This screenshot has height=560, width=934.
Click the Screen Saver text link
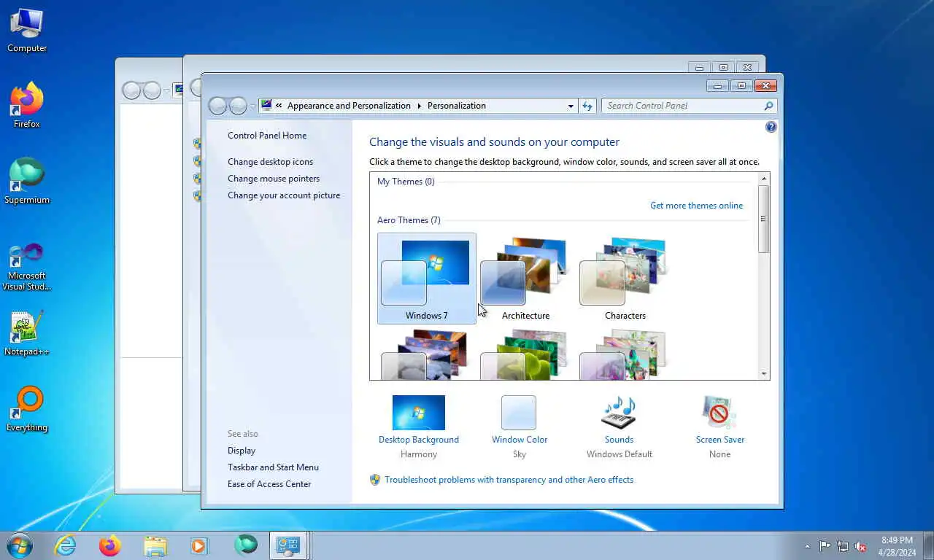[720, 440]
